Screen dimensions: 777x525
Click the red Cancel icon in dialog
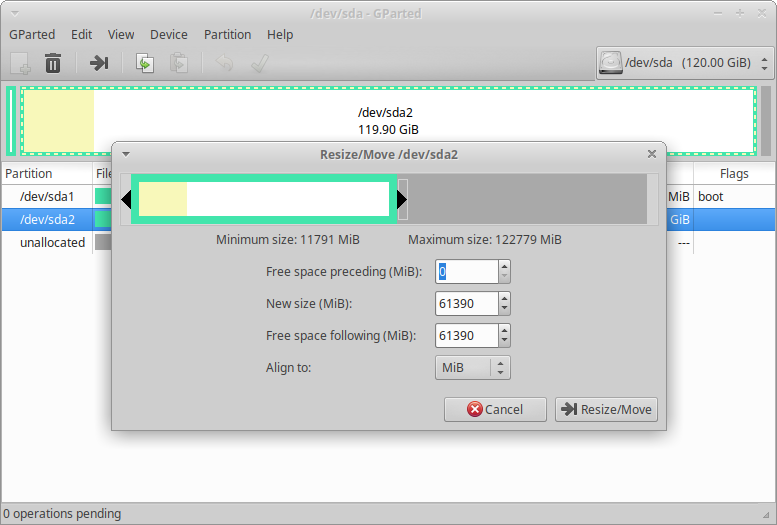pyautogui.click(x=474, y=409)
